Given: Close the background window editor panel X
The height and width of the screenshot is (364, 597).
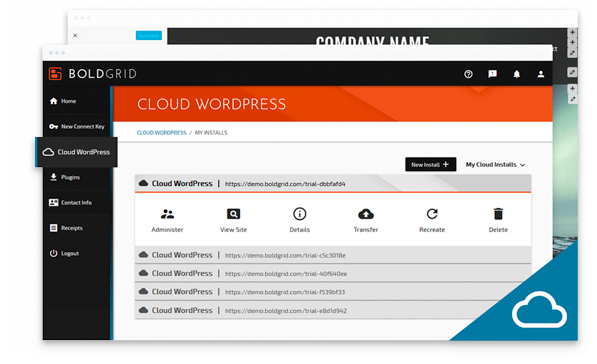Looking at the screenshot, I should click(x=75, y=35).
